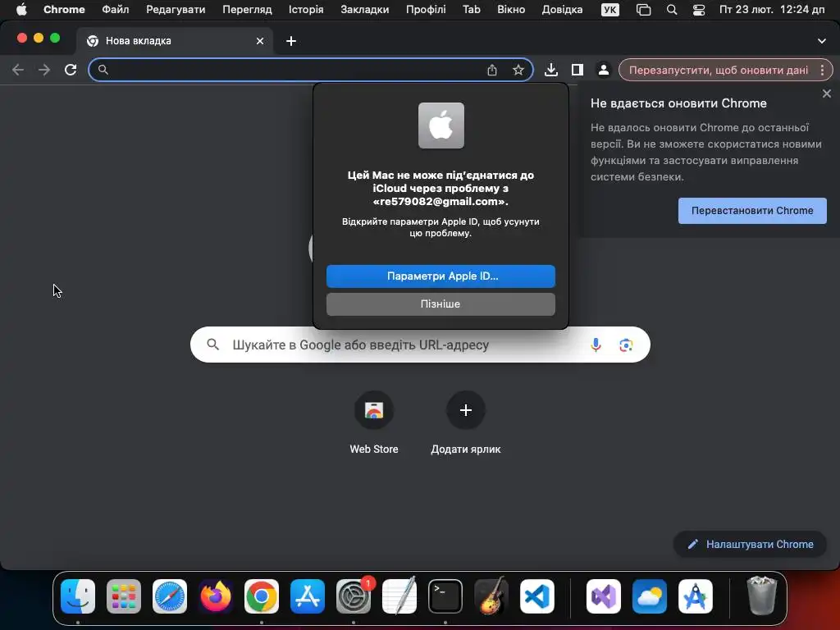Open the profile avatar icon
Viewport: 840px width, 630px height.
603,70
